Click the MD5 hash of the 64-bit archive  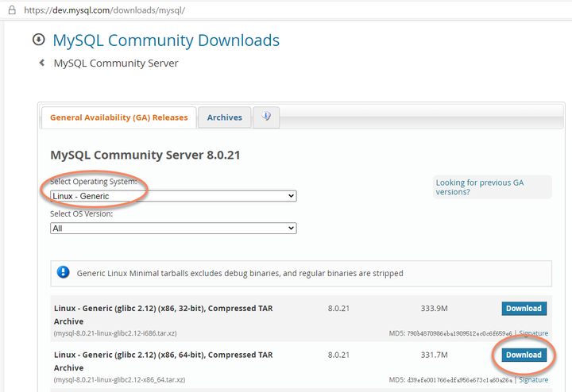[460, 380]
